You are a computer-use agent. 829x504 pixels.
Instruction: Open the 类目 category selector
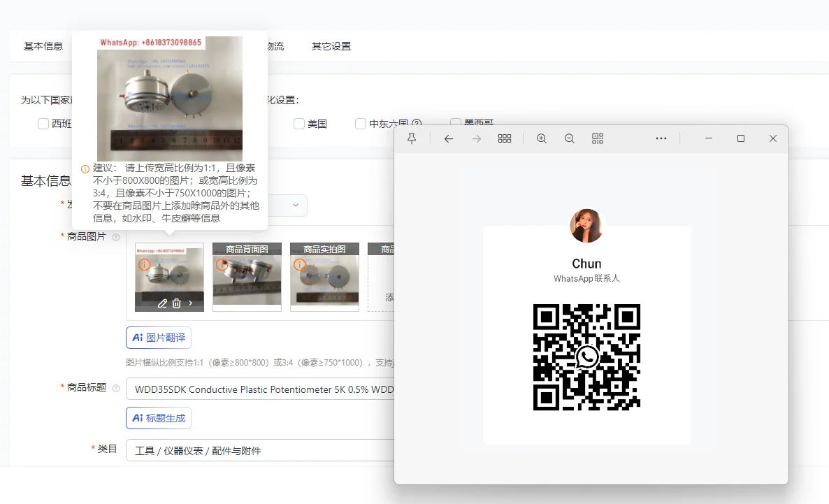point(259,451)
